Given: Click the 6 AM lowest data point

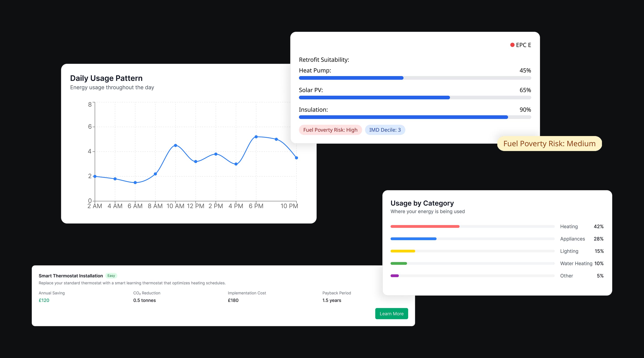Looking at the screenshot, I should tap(135, 183).
